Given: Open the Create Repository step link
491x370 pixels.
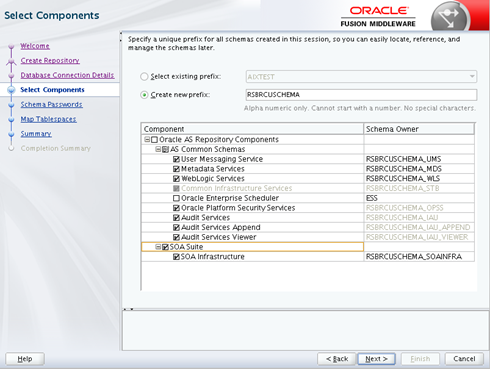Looking at the screenshot, I should (50, 61).
